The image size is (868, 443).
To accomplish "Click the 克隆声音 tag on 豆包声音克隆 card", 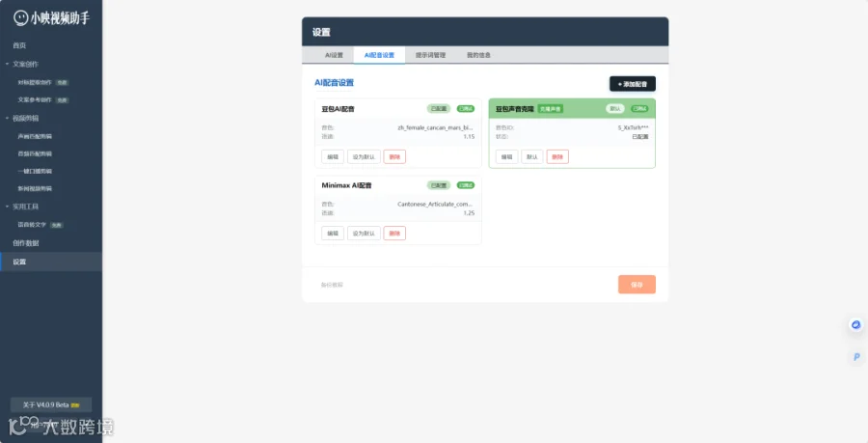I will point(551,109).
